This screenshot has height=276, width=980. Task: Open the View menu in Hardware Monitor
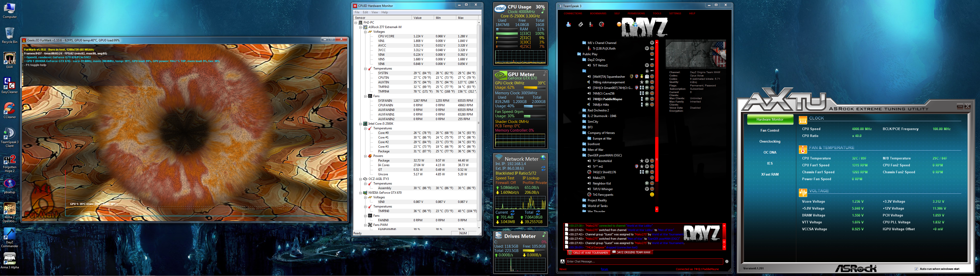[x=375, y=12]
